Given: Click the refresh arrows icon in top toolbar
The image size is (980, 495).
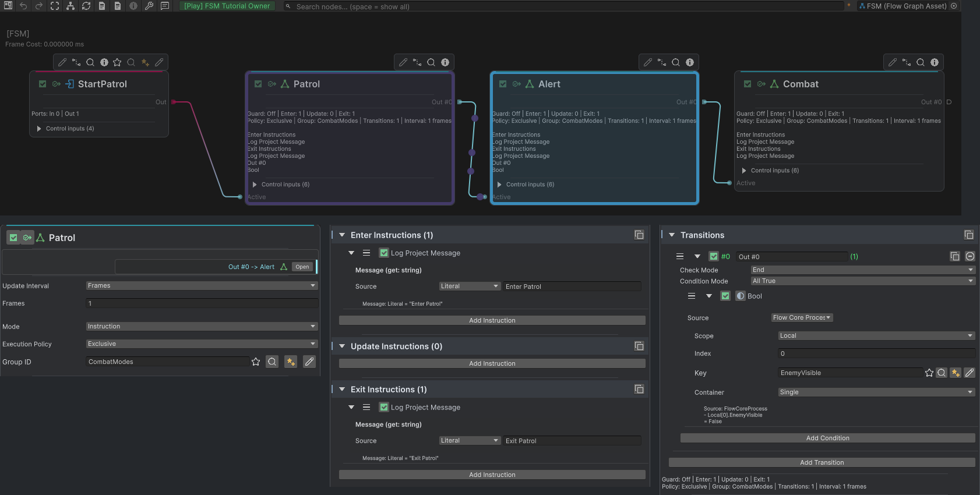Looking at the screenshot, I should [x=86, y=6].
